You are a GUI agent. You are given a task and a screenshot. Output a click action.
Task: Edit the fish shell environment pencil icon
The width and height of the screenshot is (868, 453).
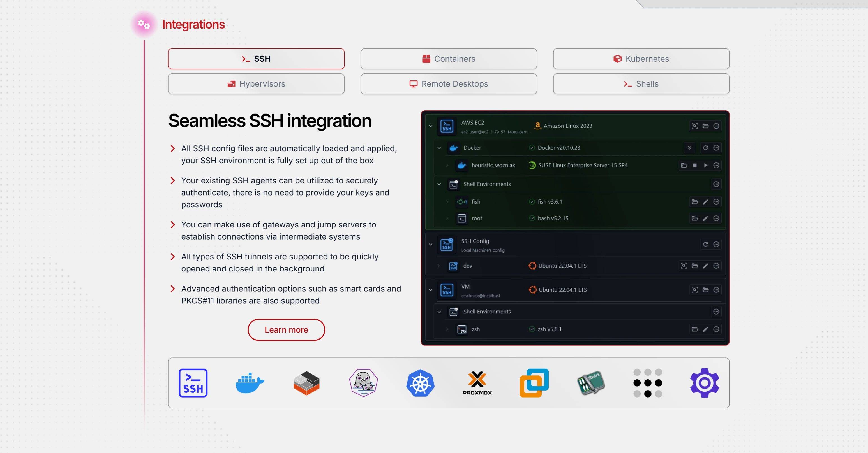[706, 202]
